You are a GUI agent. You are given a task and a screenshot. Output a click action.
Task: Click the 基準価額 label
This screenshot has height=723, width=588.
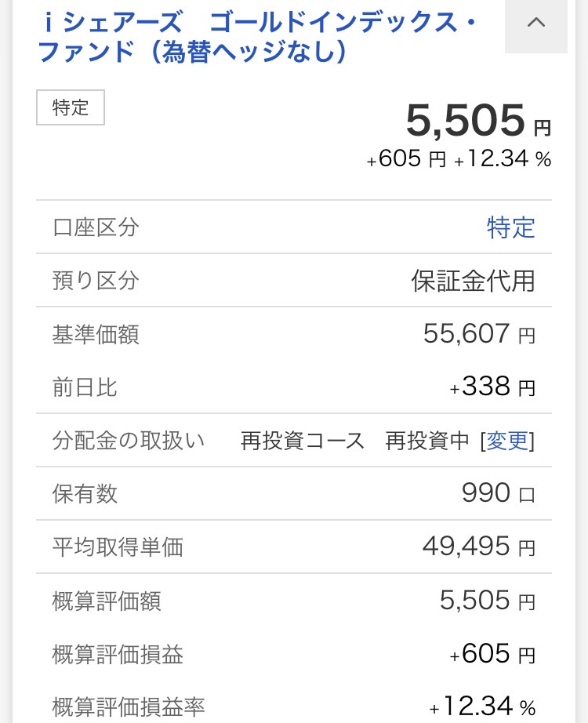tap(96, 335)
